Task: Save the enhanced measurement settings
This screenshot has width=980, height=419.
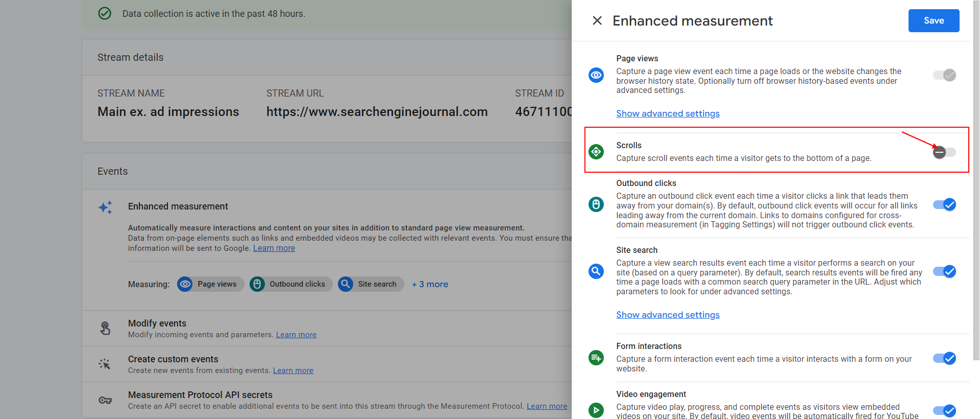Action: pyautogui.click(x=934, y=20)
